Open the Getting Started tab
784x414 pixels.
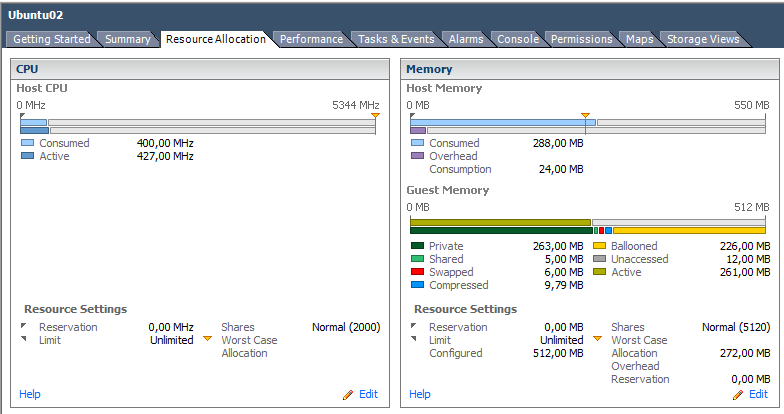(51, 39)
